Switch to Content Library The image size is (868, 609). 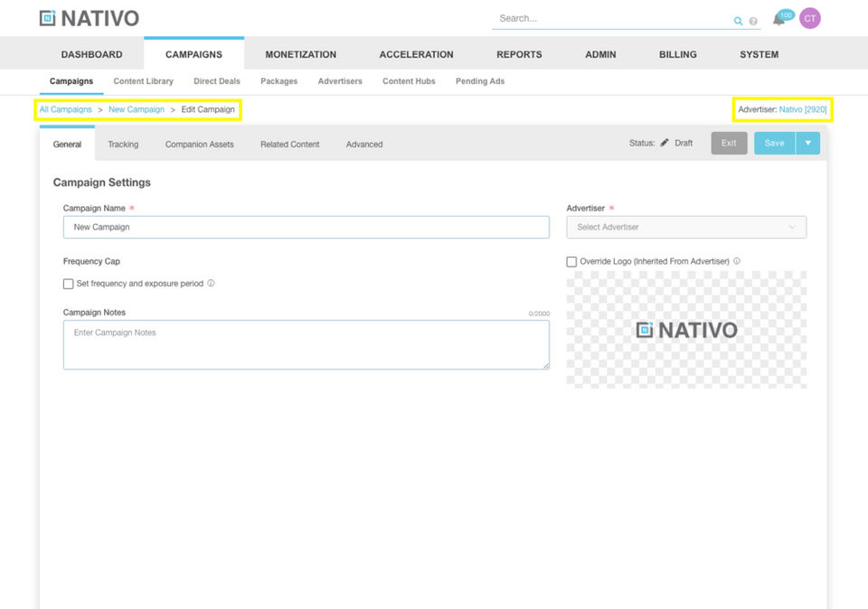(144, 81)
